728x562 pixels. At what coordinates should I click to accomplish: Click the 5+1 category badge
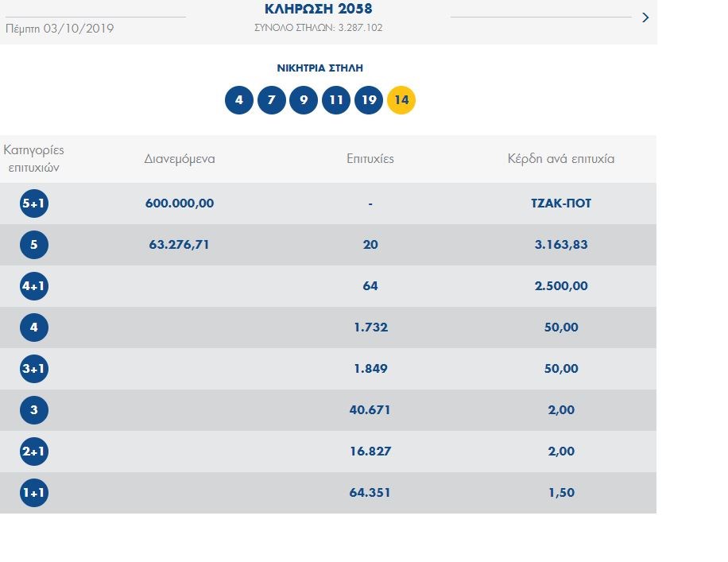point(34,203)
